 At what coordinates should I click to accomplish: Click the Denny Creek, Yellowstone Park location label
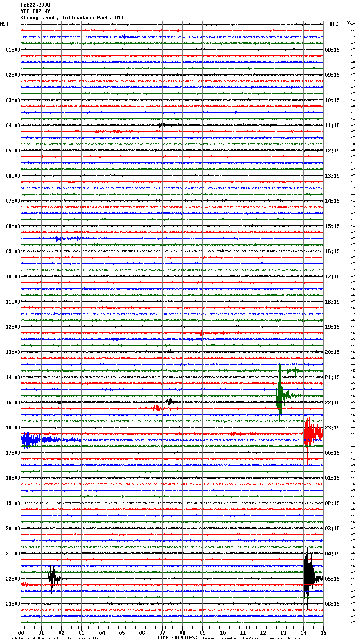coord(72,18)
